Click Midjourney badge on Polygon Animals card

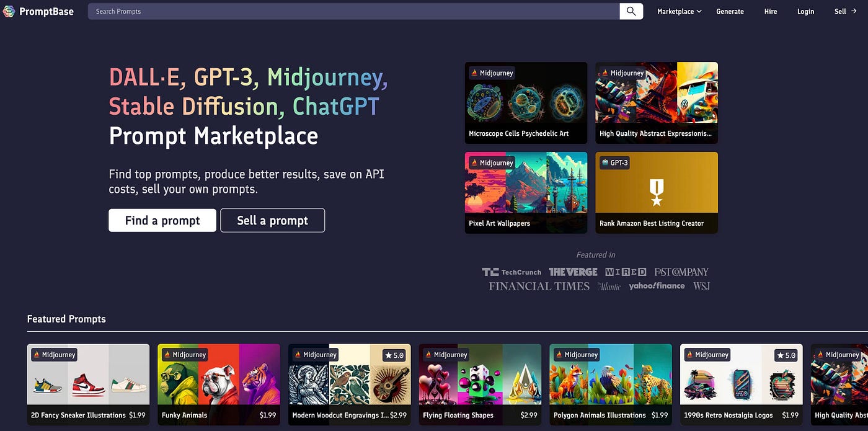[577, 355]
